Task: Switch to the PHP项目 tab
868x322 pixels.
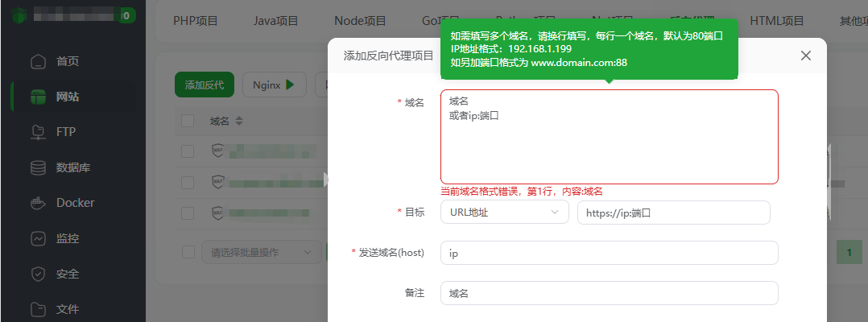Action: (196, 21)
